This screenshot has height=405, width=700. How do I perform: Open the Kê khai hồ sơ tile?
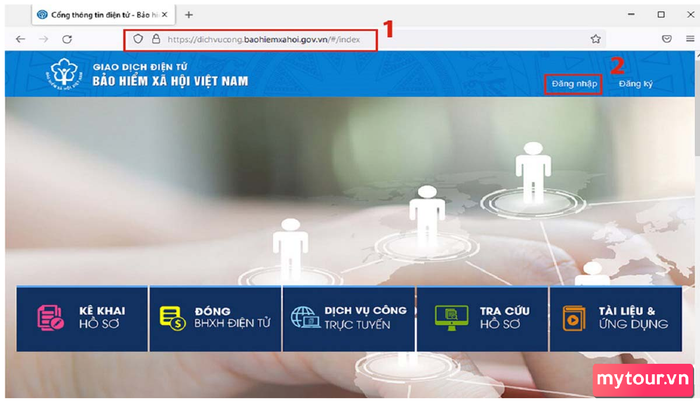click(x=82, y=319)
